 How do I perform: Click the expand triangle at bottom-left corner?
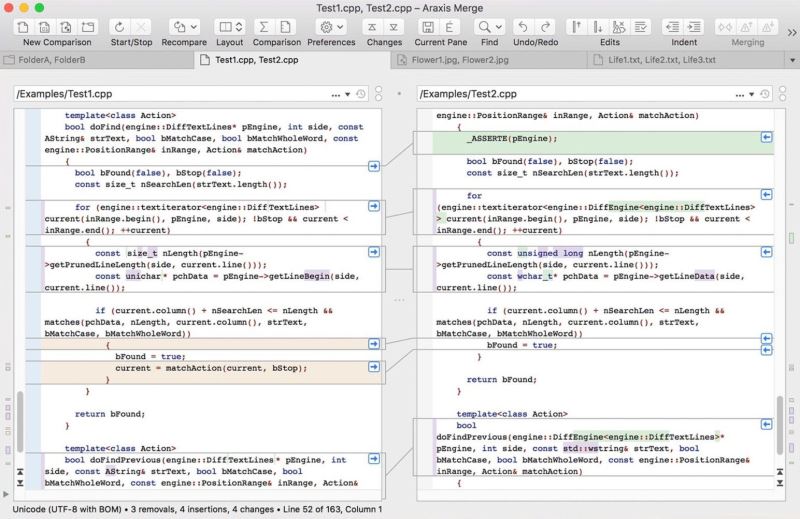click(x=6, y=494)
